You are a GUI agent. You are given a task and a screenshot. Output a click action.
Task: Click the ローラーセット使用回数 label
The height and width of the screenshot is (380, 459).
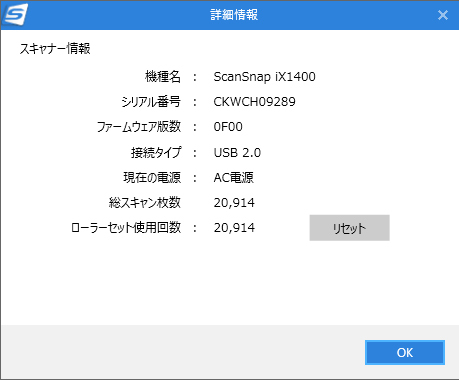point(126,228)
